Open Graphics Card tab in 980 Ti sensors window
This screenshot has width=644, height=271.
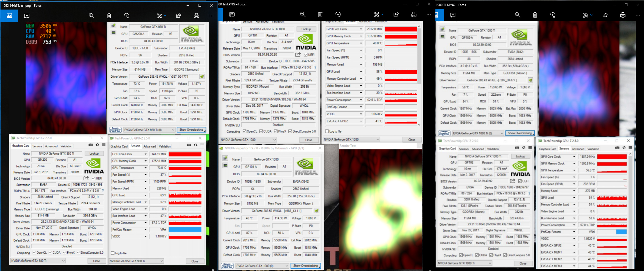(x=119, y=146)
